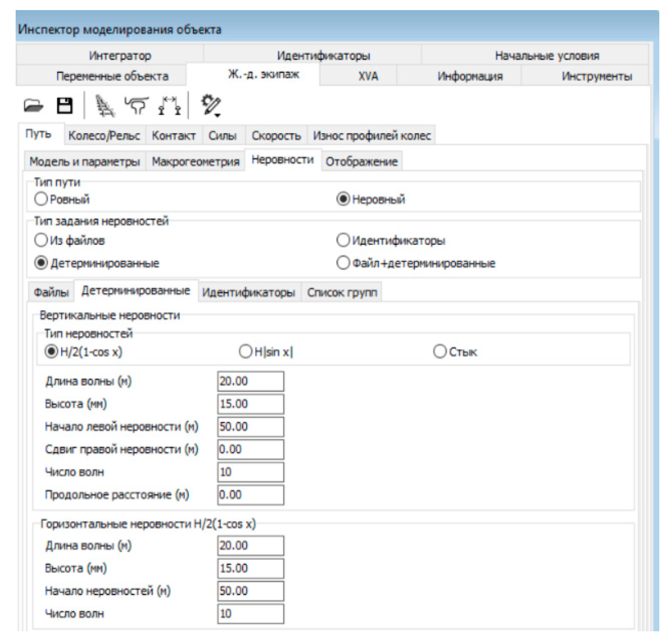
Task: Select the Стык irregularity type
Action: [x=439, y=351]
